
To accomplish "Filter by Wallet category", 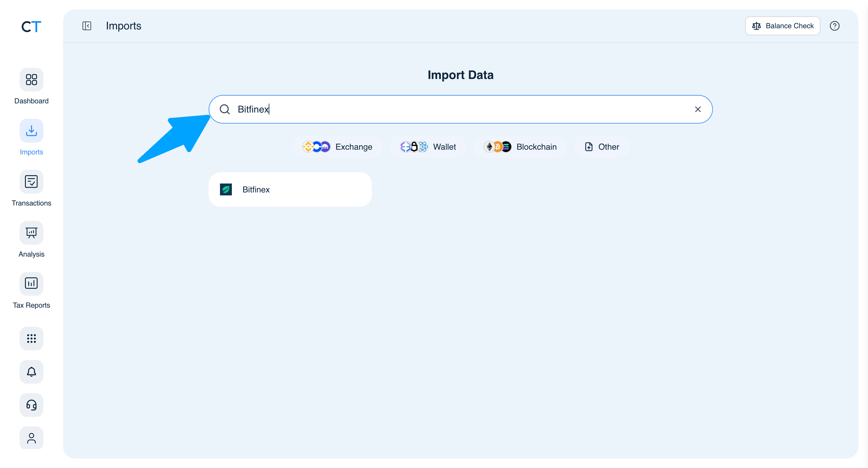I will [428, 147].
